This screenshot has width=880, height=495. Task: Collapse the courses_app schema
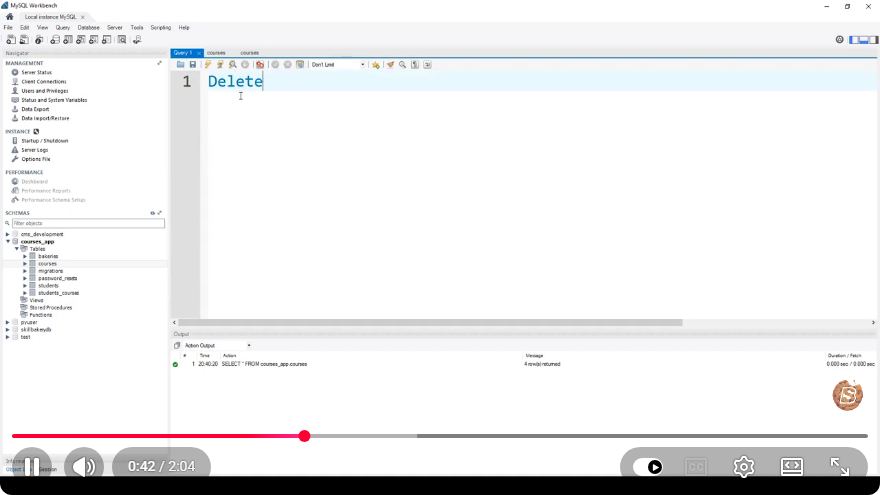coord(7,241)
